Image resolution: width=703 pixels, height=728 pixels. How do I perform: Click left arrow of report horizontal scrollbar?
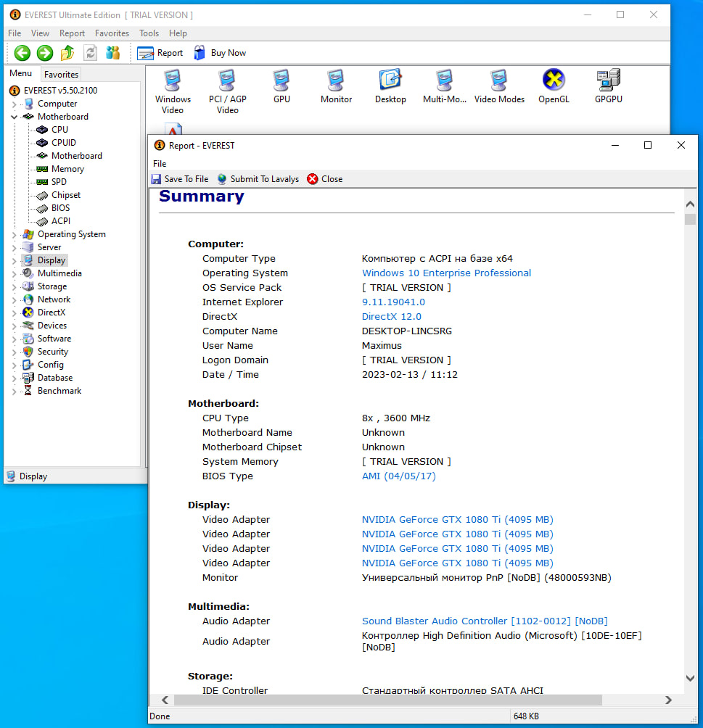(x=165, y=700)
